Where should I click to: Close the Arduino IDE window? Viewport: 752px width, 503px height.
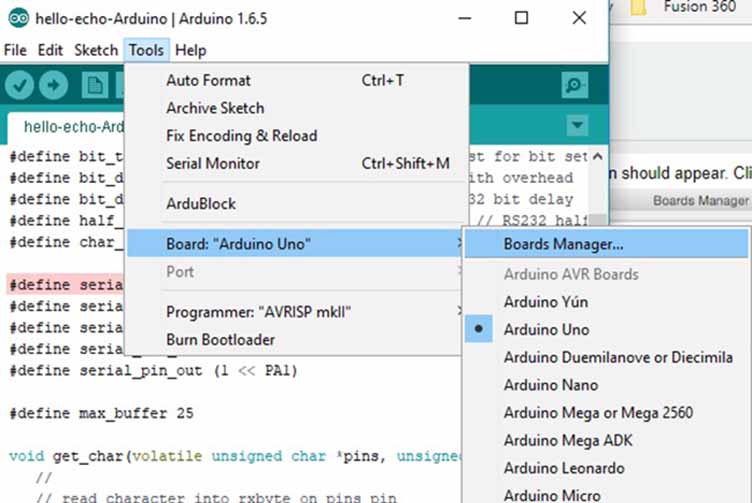coord(579,18)
